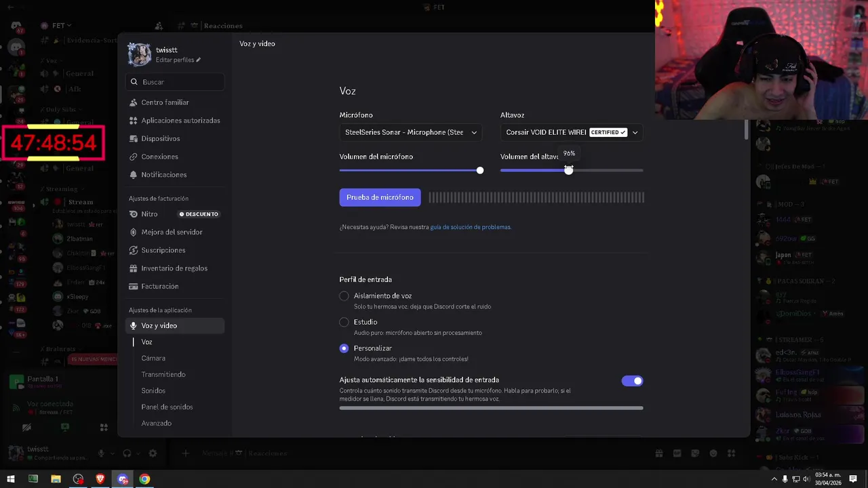Click headphones deafen icon in user panel
The height and width of the screenshot is (488, 868).
pyautogui.click(x=127, y=453)
